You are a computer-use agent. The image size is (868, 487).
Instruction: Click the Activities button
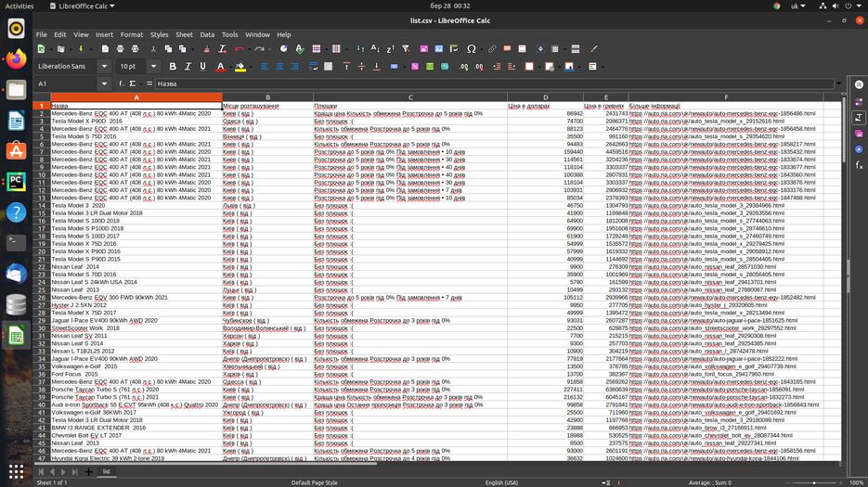19,6
